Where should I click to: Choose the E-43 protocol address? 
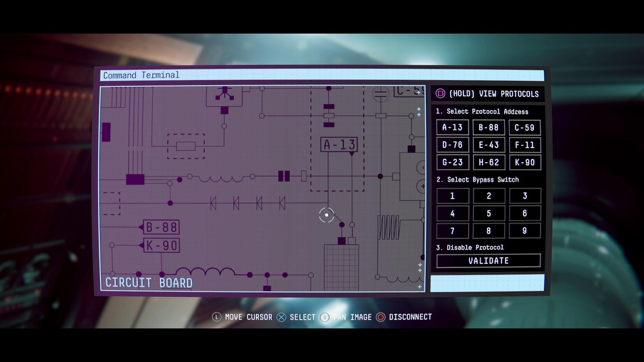(488, 145)
